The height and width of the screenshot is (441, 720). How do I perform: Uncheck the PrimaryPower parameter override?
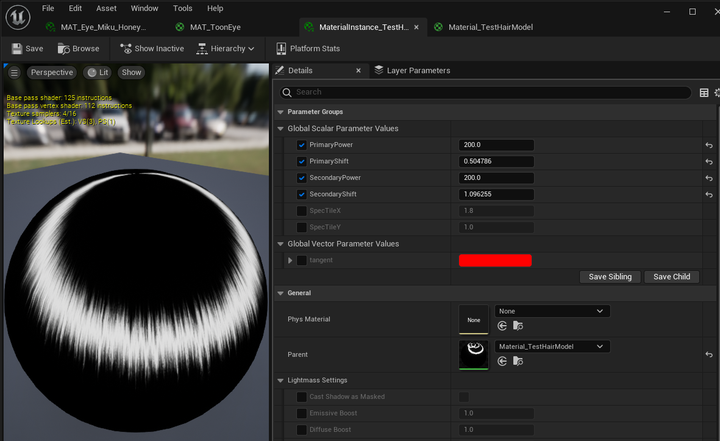pos(302,145)
